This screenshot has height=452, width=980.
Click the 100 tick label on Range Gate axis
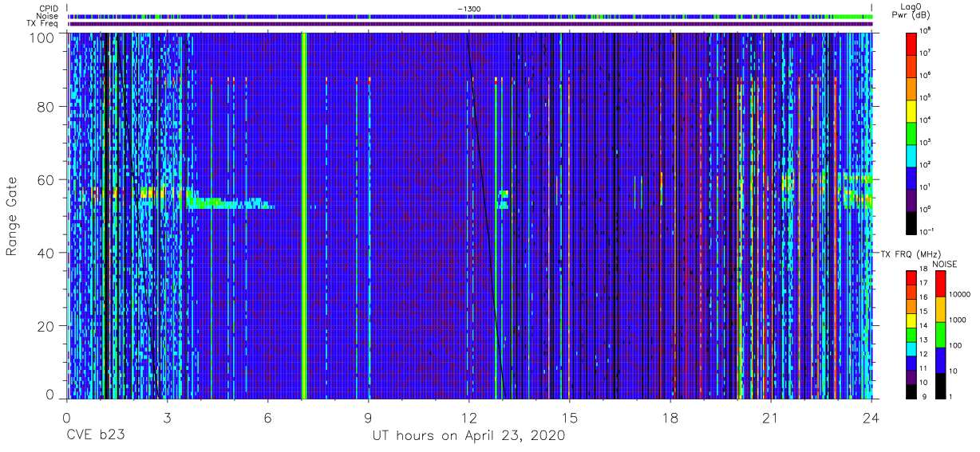coord(41,37)
